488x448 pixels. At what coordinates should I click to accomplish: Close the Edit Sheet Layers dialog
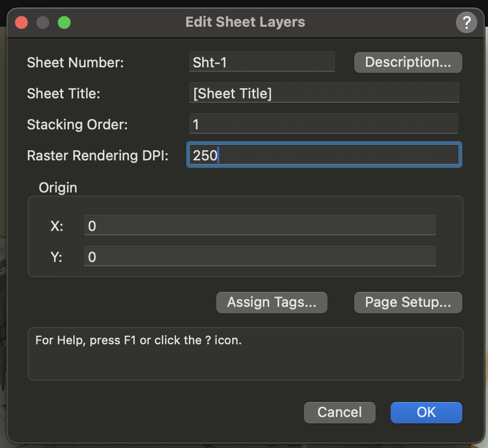21,22
